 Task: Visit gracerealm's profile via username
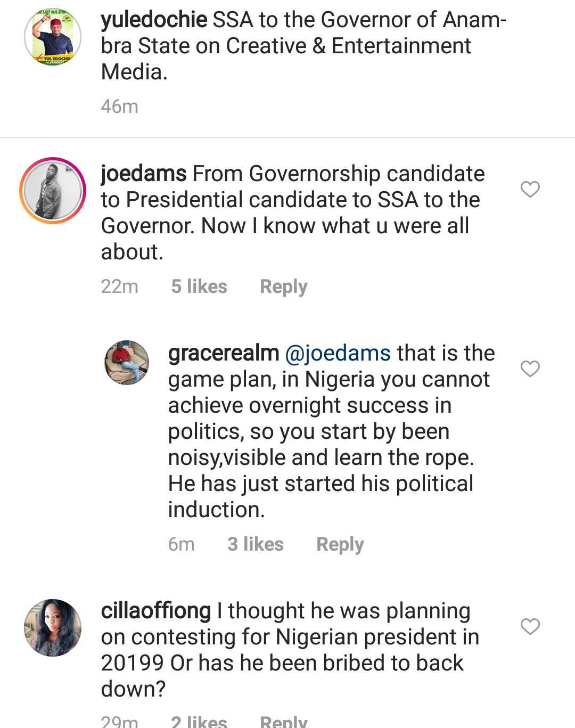pyautogui.click(x=224, y=353)
